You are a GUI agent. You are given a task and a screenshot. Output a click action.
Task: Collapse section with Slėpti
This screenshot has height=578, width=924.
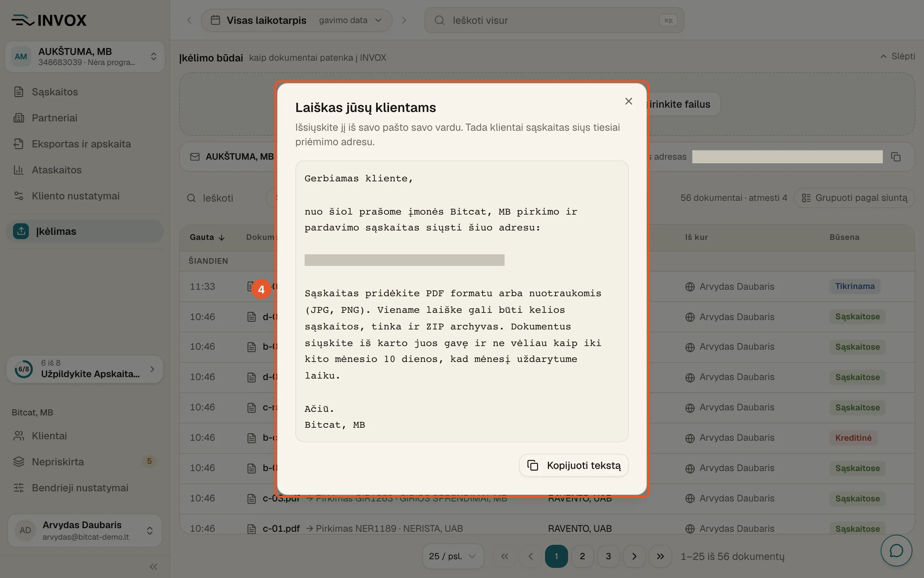pos(898,56)
